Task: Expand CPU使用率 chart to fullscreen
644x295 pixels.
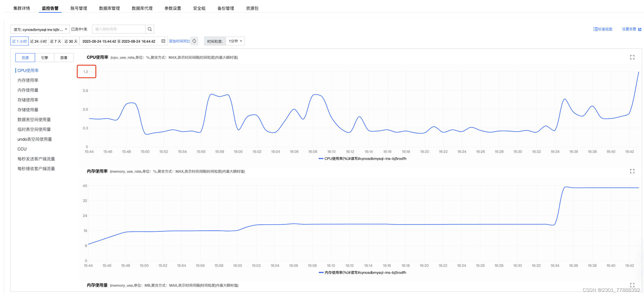Action: [x=632, y=57]
